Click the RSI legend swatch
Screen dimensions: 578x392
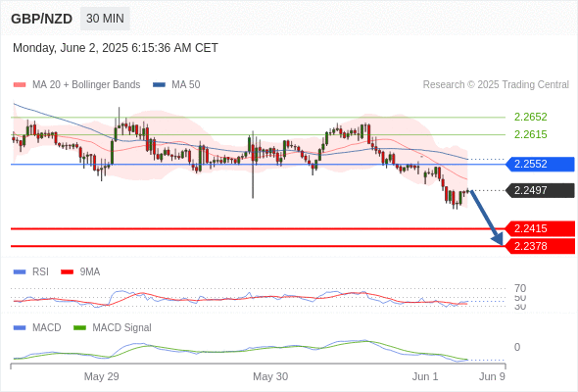(x=20, y=272)
